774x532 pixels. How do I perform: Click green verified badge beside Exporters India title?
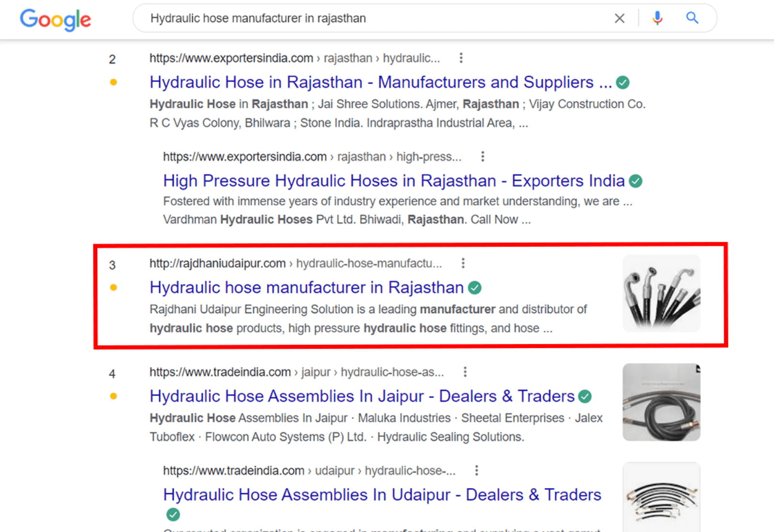click(636, 181)
